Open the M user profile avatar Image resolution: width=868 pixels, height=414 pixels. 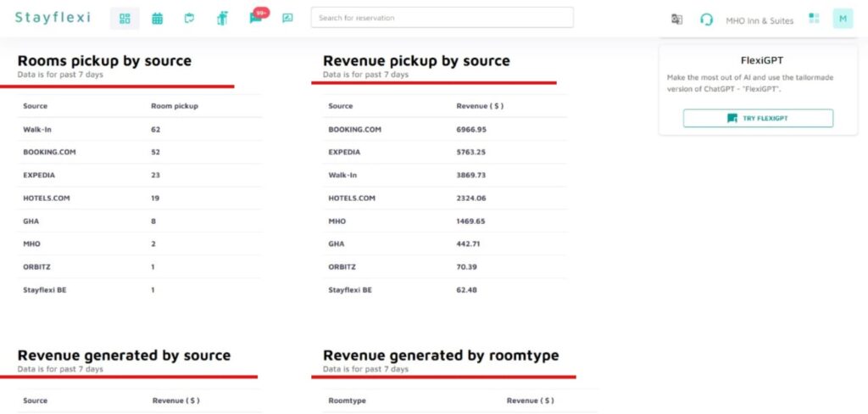(x=843, y=19)
